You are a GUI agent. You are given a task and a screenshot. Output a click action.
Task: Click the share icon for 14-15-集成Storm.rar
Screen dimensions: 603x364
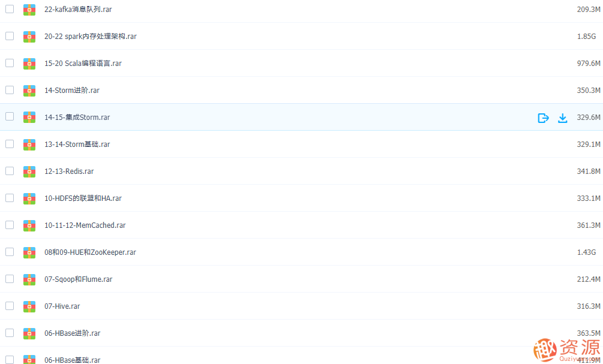(543, 118)
